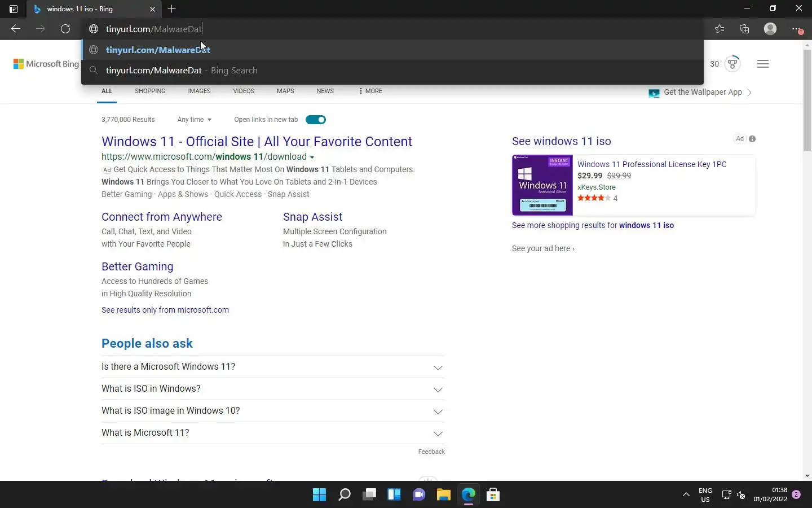The width and height of the screenshot is (812, 508).
Task: Launch Teams Chat from the taskbar
Action: 419,495
